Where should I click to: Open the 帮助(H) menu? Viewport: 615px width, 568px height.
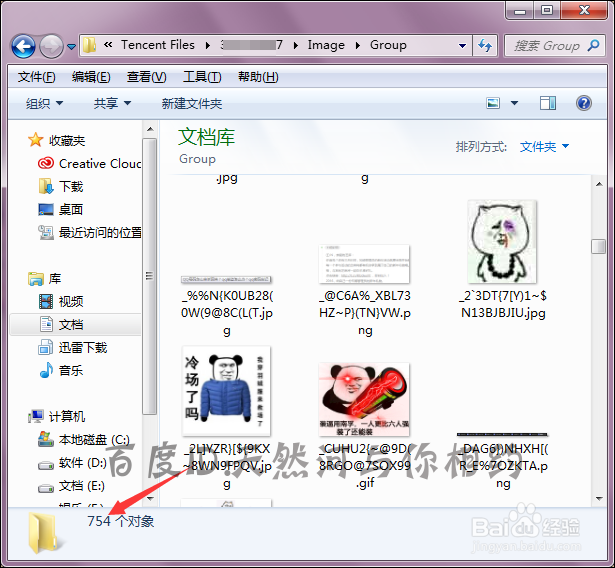[258, 77]
